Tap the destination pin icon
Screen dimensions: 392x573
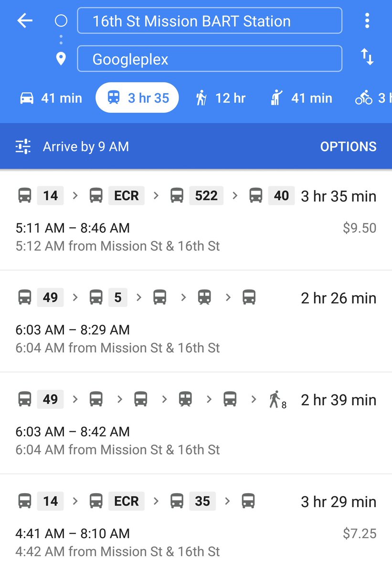coord(61,59)
